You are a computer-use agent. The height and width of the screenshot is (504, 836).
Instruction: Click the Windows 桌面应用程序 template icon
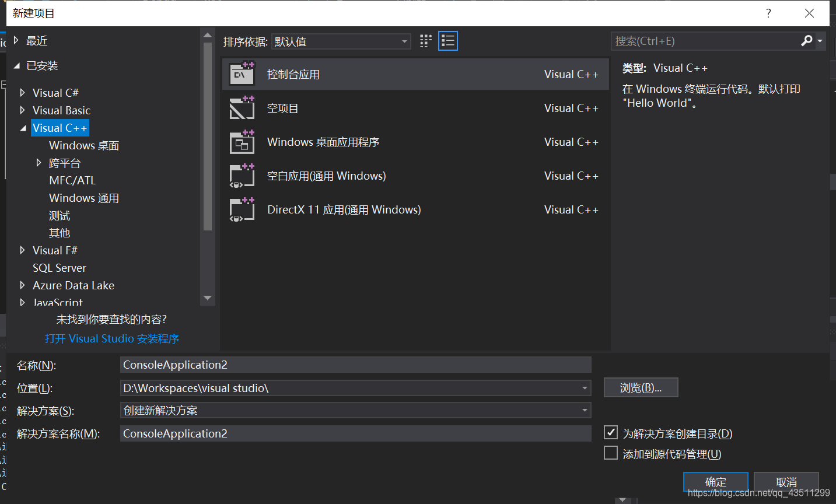242,141
